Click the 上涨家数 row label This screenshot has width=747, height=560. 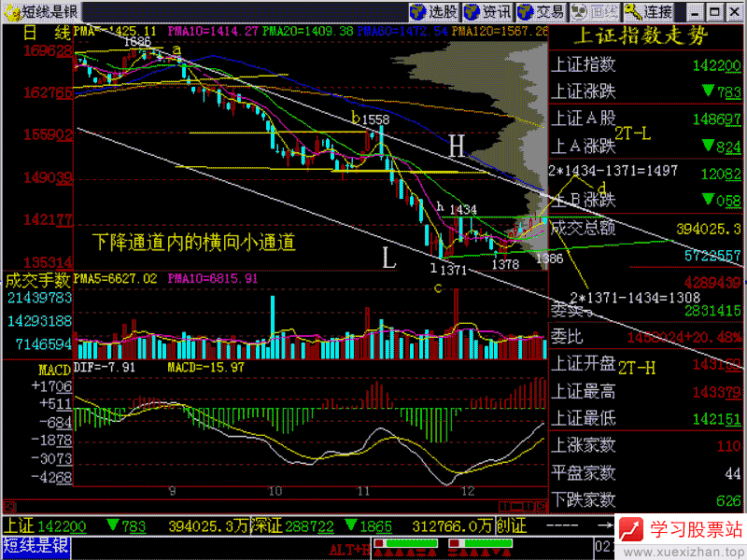(x=584, y=446)
